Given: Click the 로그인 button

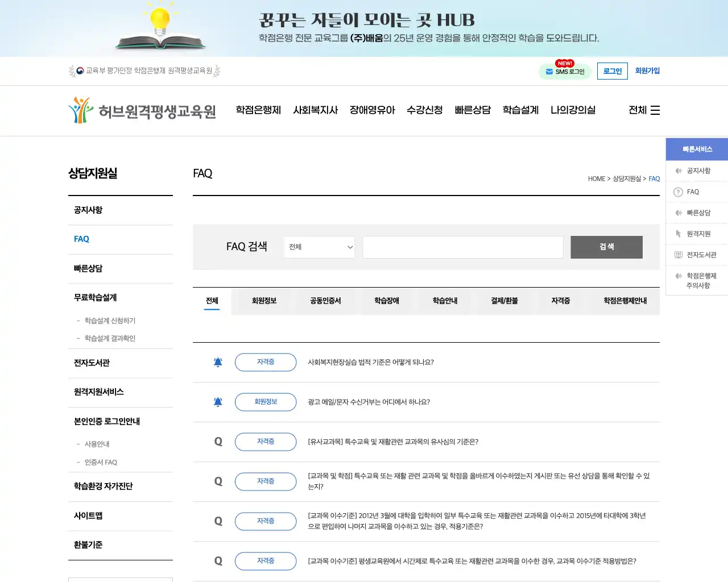Looking at the screenshot, I should click(x=613, y=71).
